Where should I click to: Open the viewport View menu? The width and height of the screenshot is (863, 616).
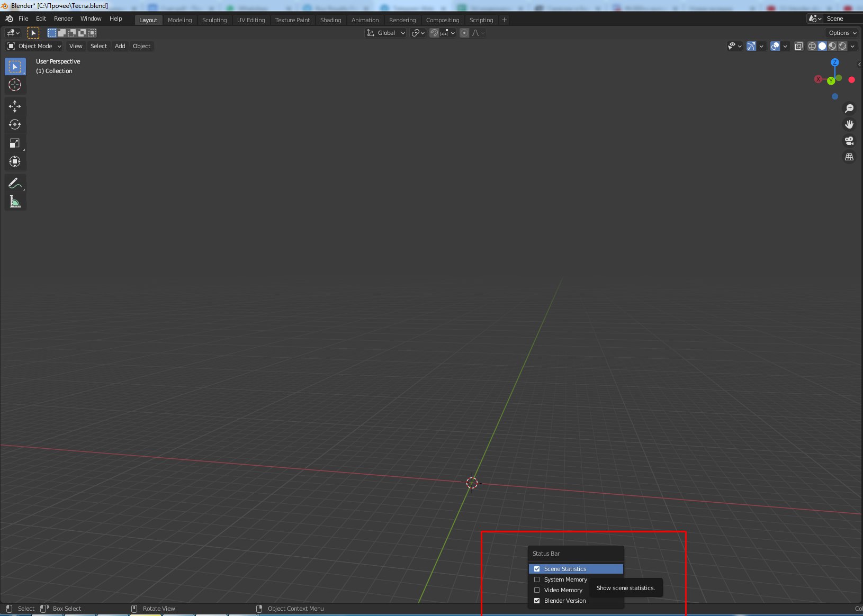pyautogui.click(x=76, y=46)
